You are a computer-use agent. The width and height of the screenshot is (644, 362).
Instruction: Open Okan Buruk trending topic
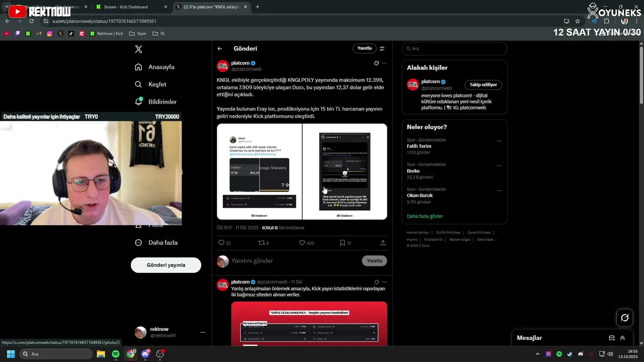coord(420,196)
